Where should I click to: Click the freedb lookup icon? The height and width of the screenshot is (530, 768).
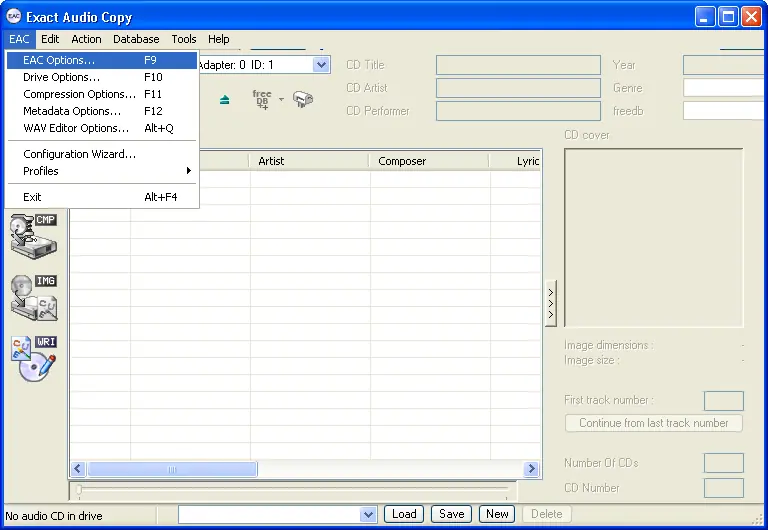coord(262,99)
